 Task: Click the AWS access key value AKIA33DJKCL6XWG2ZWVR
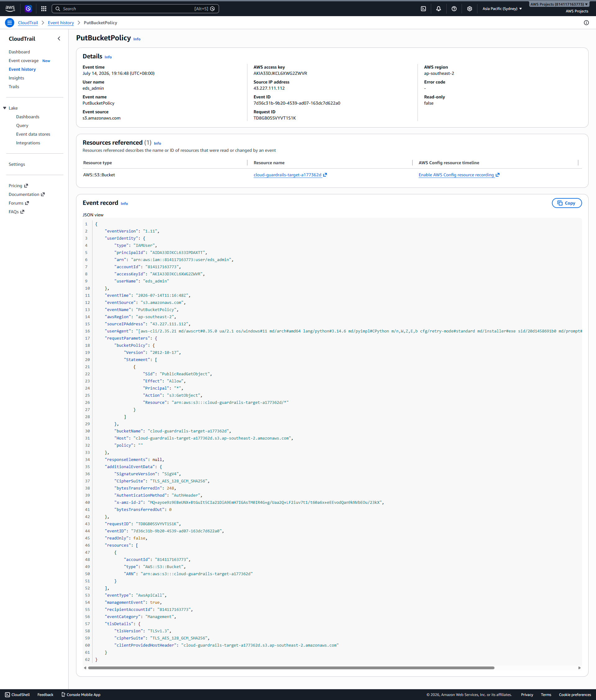click(x=280, y=73)
